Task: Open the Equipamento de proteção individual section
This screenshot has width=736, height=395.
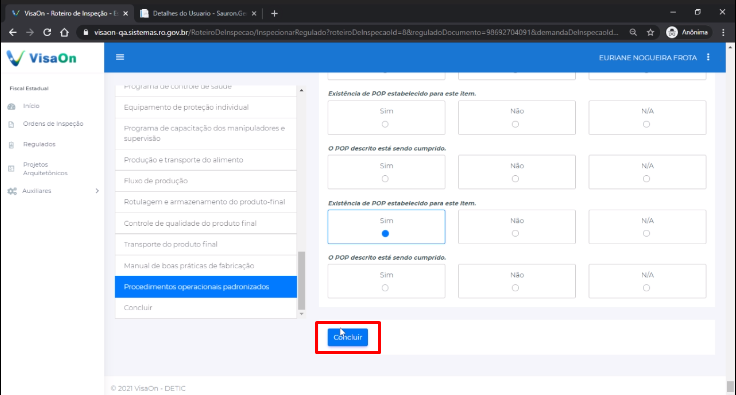Action: coord(206,107)
